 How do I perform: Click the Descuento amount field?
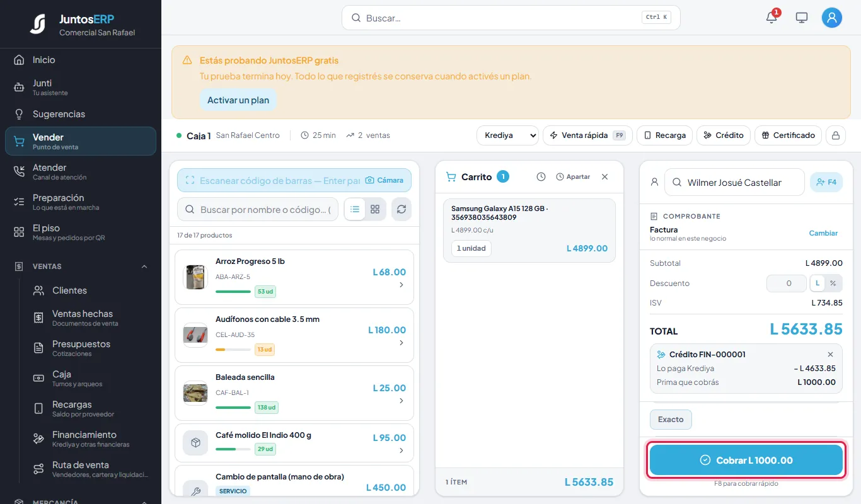pyautogui.click(x=786, y=283)
